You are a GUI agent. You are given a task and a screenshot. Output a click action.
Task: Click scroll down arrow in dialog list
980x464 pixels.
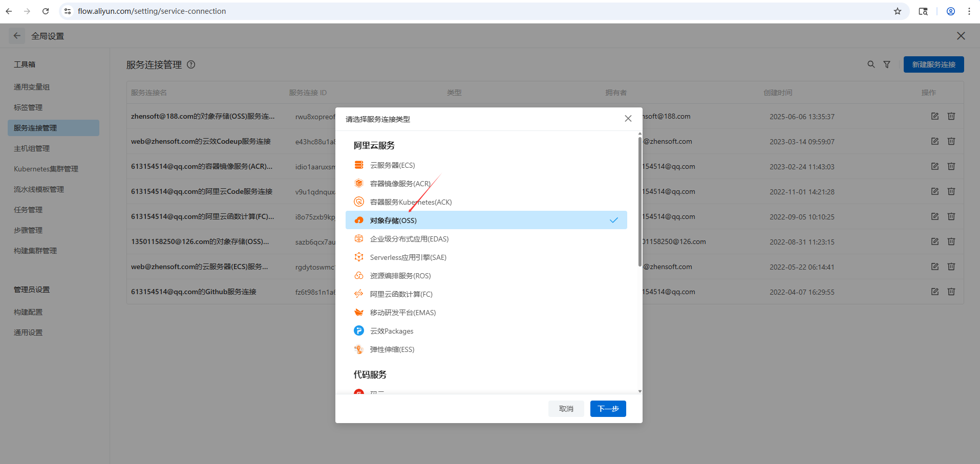[640, 391]
